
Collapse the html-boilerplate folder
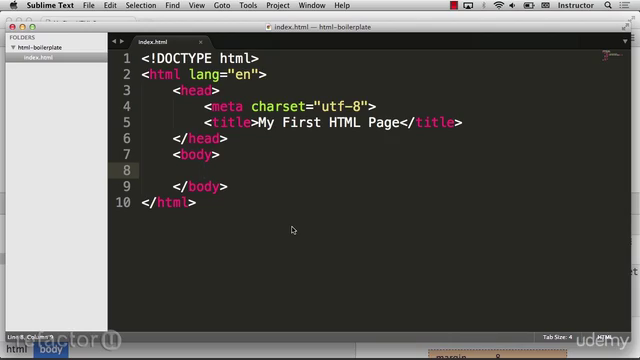click(13, 47)
